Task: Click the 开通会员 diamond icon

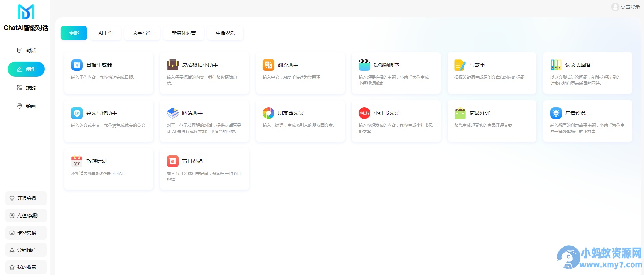Action: pyautogui.click(x=12, y=198)
